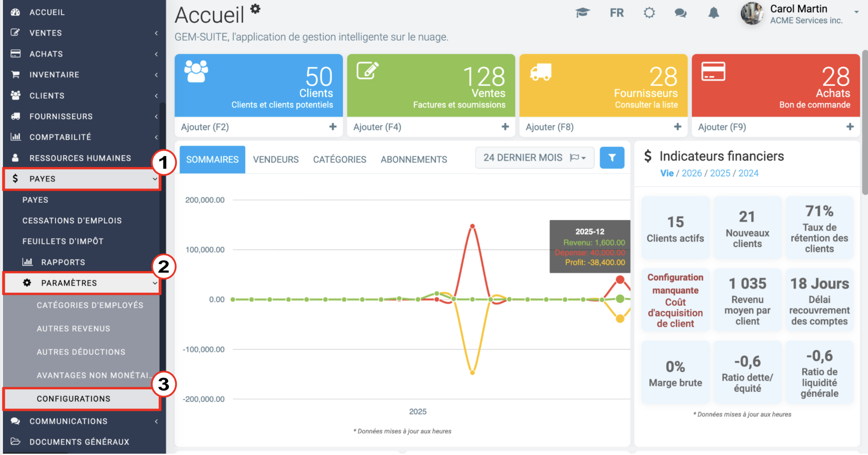Click the light bulb help icon
The height and width of the screenshot is (455, 868).
click(649, 13)
